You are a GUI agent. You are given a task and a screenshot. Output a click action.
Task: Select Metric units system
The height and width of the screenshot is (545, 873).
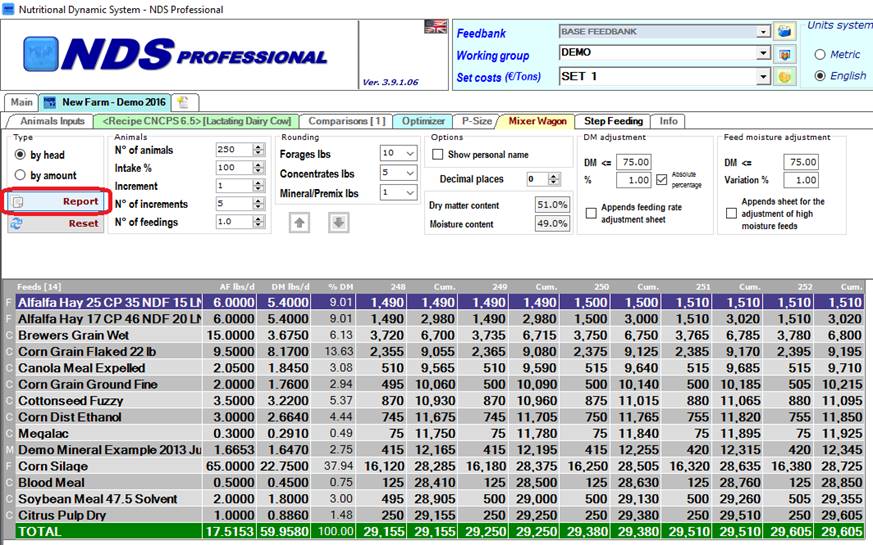click(x=820, y=55)
